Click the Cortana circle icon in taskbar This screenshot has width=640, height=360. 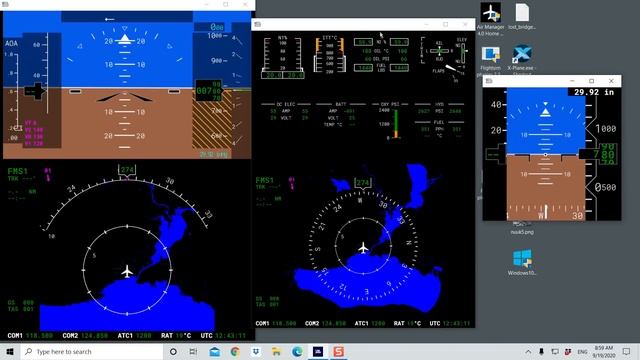[x=173, y=351]
